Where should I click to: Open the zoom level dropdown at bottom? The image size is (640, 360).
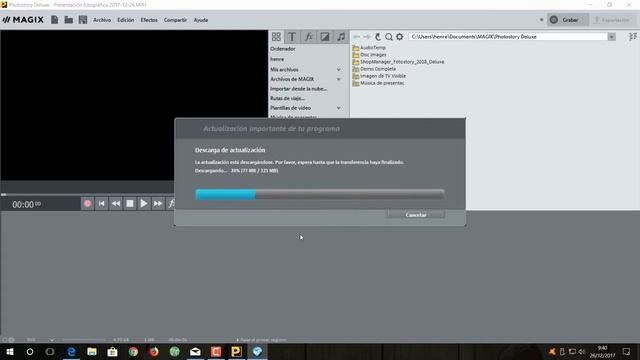(x=52, y=340)
